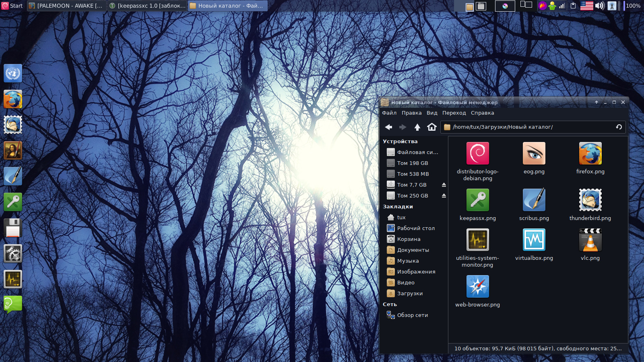Open the Вид menu
This screenshot has width=644, height=362.
point(432,113)
